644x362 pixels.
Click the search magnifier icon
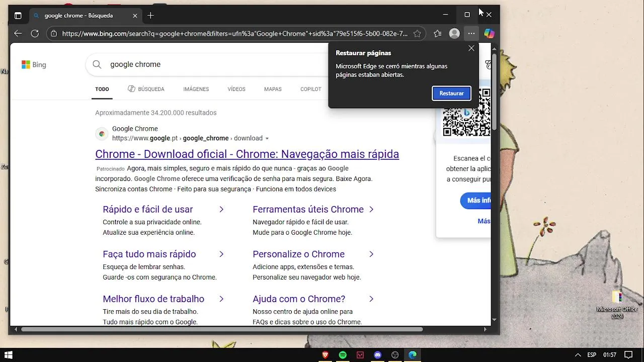tap(97, 64)
